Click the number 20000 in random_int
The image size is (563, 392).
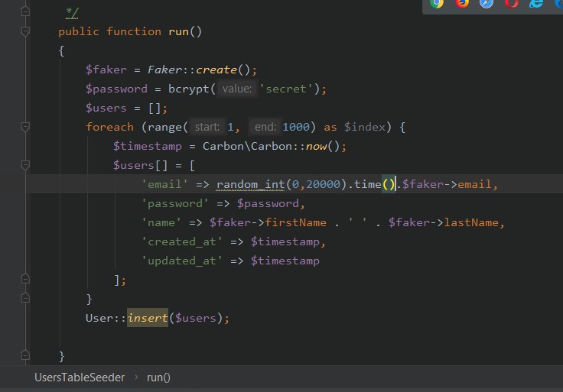pyautogui.click(x=323, y=184)
